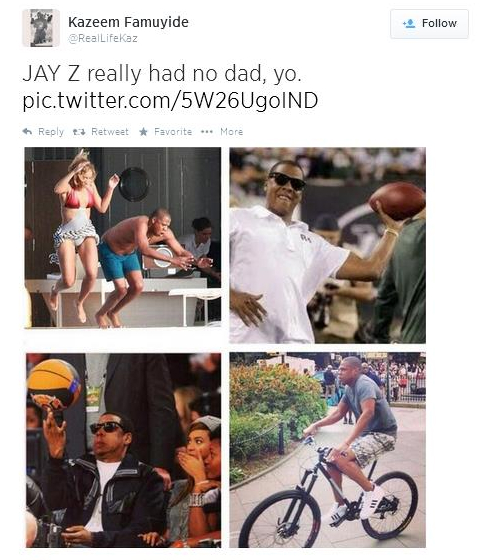Image resolution: width=489 pixels, height=560 pixels.
Task: Click the Reply arrow icon
Action: [28, 132]
